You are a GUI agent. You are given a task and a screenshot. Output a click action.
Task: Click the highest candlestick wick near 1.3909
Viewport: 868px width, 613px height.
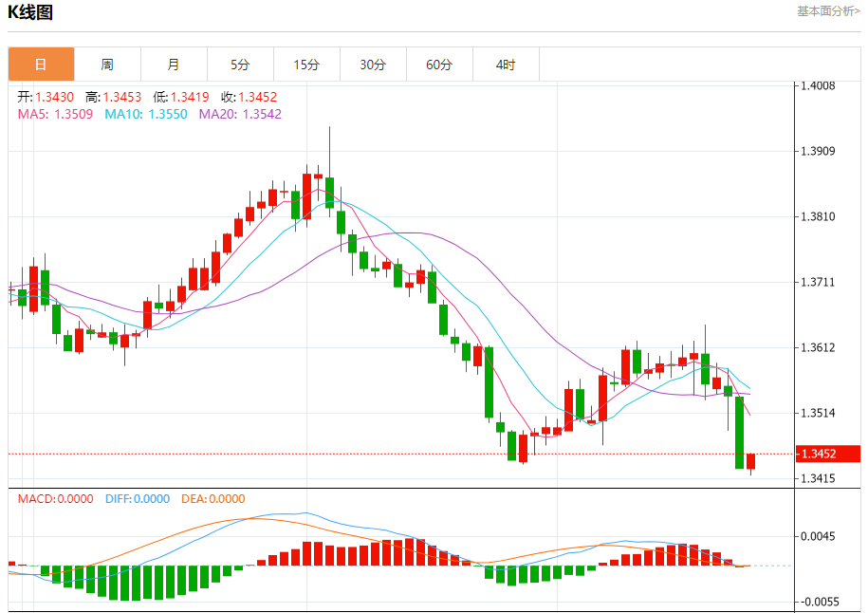click(330, 152)
